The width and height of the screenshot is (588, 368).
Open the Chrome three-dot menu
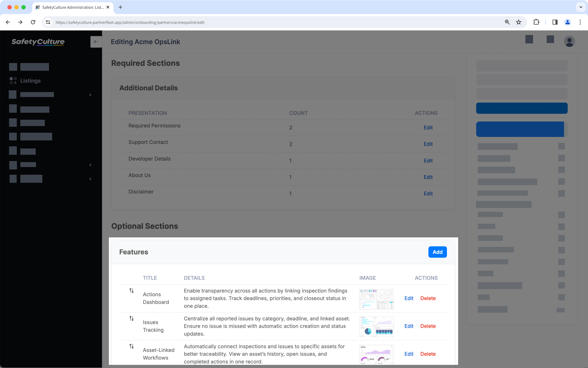coord(580,22)
